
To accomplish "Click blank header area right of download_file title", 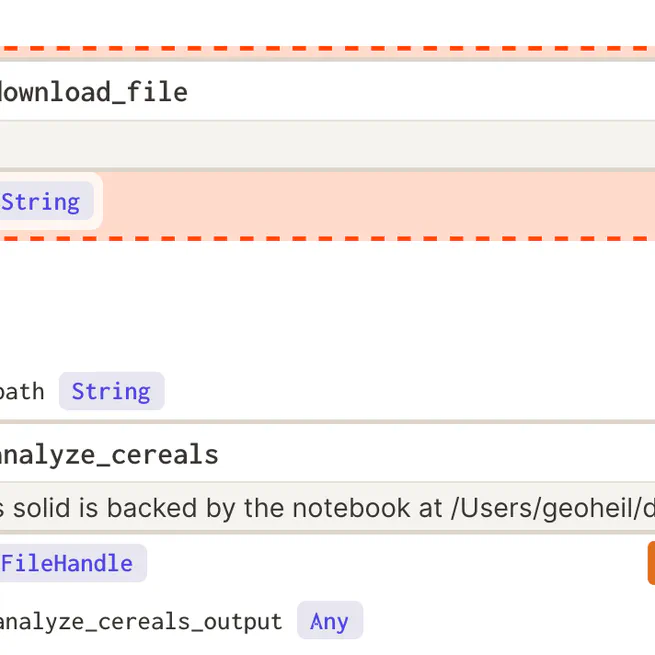I will pos(420,93).
